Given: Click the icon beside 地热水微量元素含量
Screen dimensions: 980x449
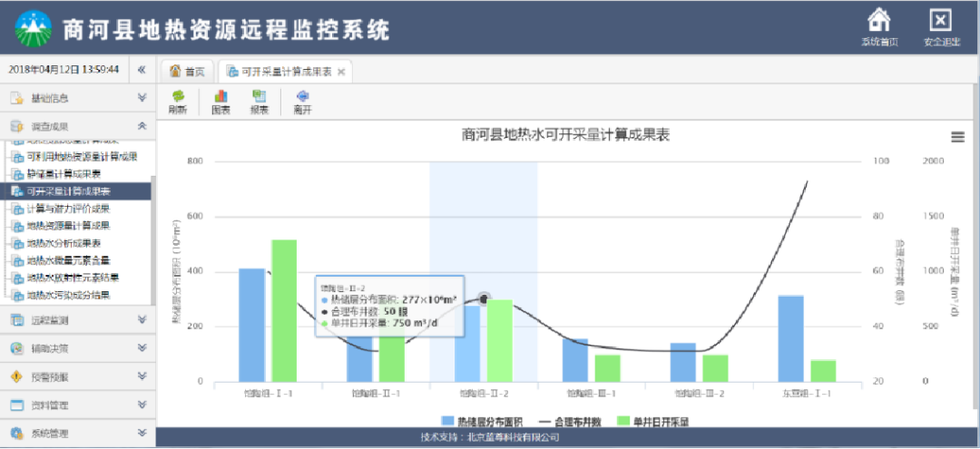Looking at the screenshot, I should (18, 260).
